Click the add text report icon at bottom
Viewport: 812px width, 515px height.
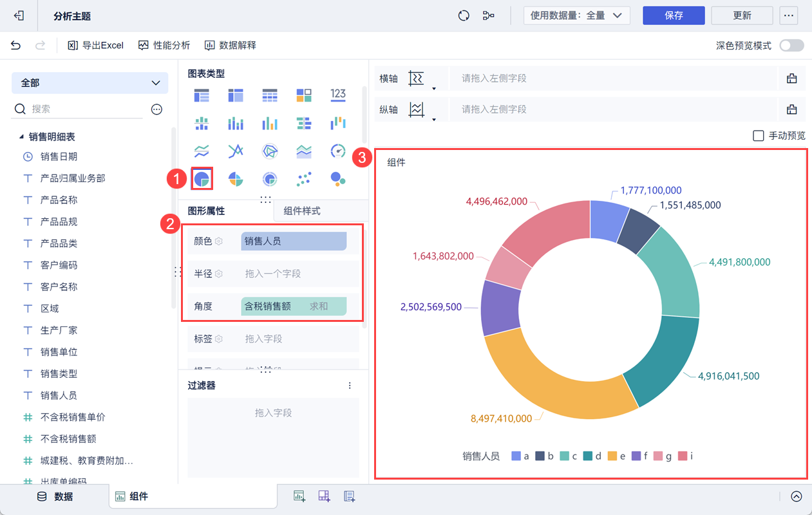click(350, 496)
